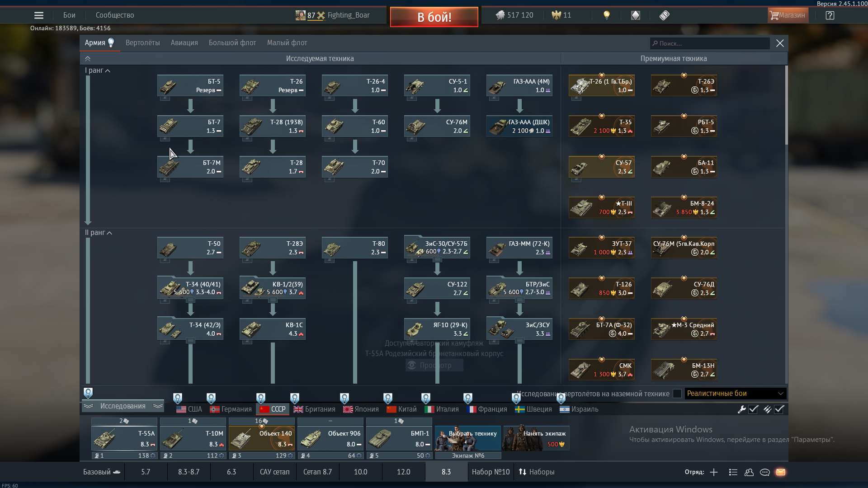Select the БТ-5 reserve tank

(190, 85)
